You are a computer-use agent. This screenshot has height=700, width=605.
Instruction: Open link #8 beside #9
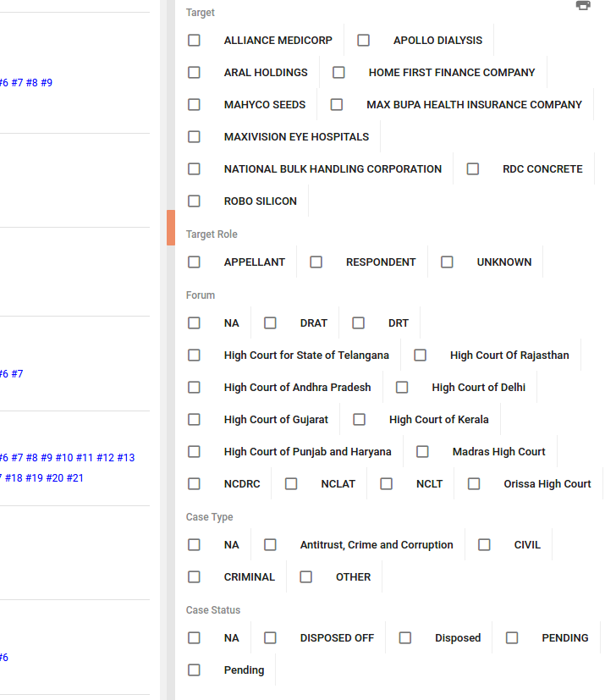(x=31, y=83)
